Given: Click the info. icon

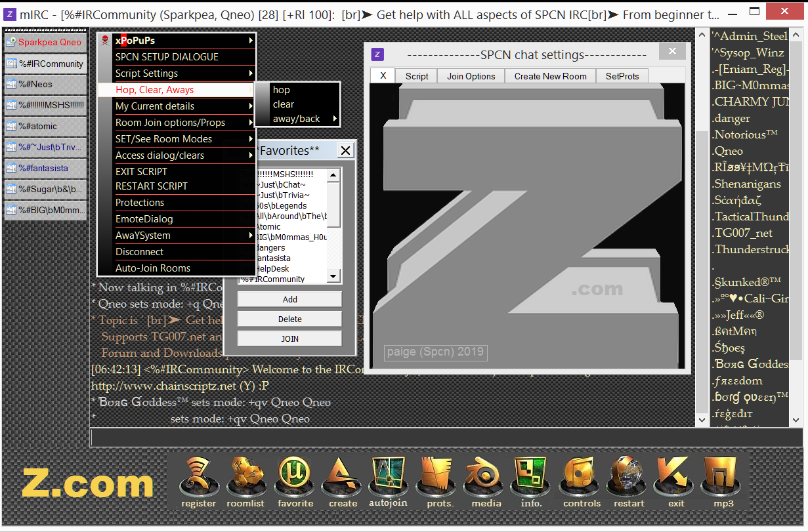Looking at the screenshot, I should 532,482.
